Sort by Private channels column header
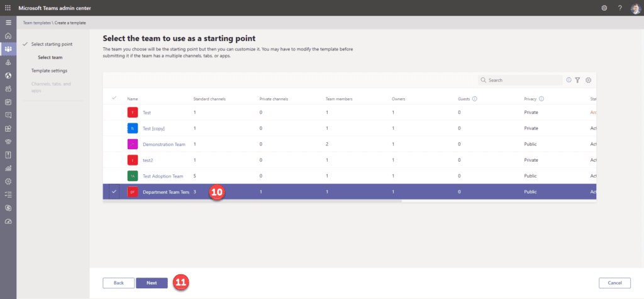This screenshot has height=299, width=644. click(274, 99)
